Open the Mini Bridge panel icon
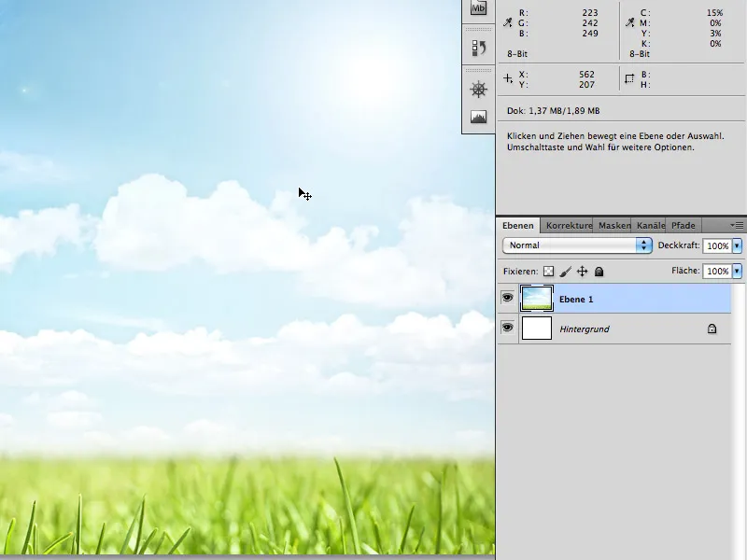 pyautogui.click(x=478, y=7)
